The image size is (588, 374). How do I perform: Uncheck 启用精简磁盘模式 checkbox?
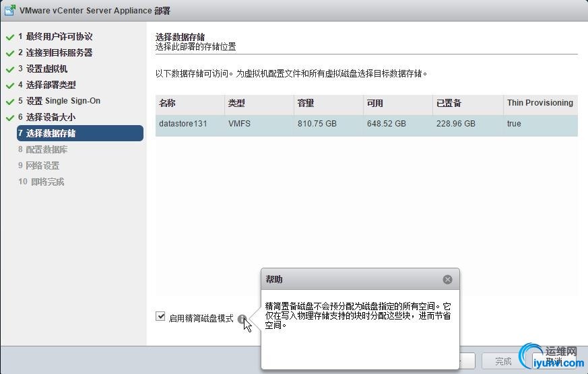(x=160, y=316)
